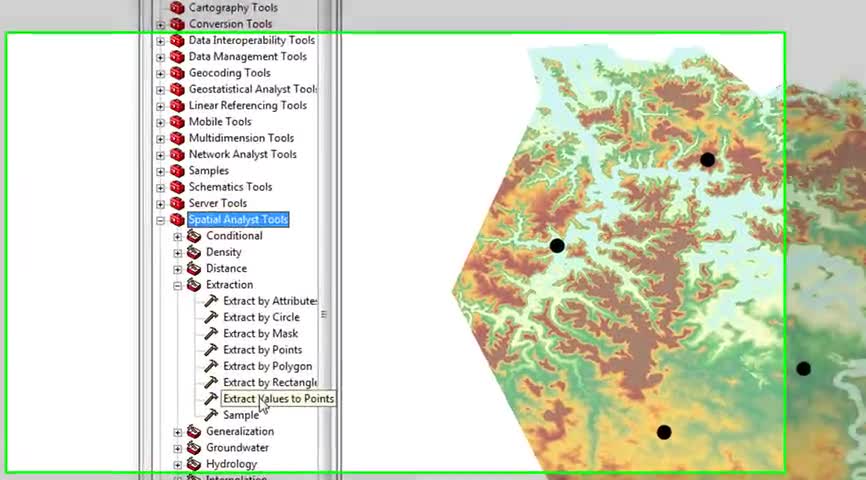The height and width of the screenshot is (480, 866).
Task: Select the Multidimension Tools label
Action: pos(241,138)
